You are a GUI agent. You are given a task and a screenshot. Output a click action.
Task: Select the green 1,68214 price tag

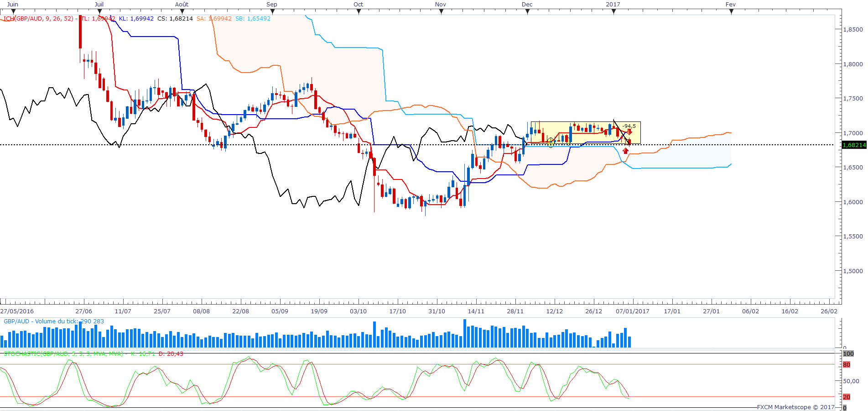[x=854, y=145]
